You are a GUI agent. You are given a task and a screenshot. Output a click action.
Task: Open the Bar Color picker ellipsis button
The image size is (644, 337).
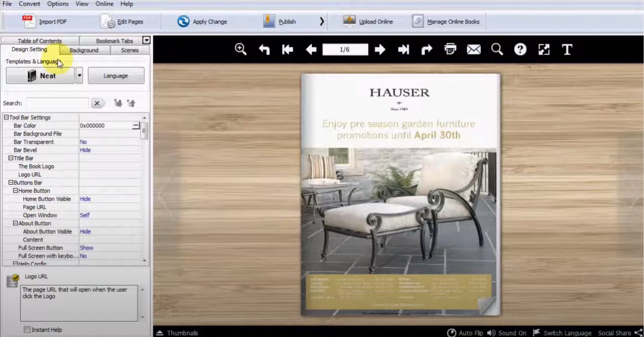(136, 126)
